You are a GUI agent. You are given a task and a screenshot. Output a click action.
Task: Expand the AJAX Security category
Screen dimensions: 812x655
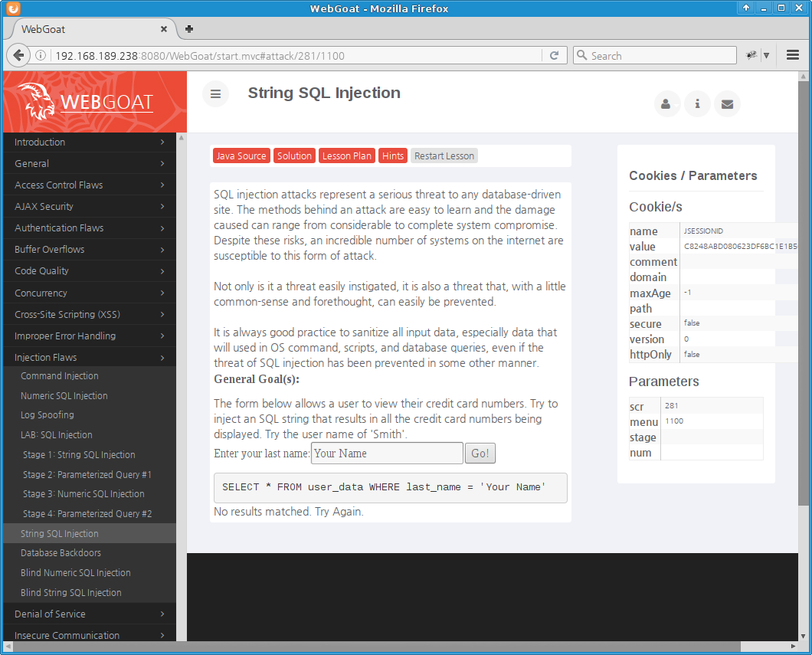(89, 207)
